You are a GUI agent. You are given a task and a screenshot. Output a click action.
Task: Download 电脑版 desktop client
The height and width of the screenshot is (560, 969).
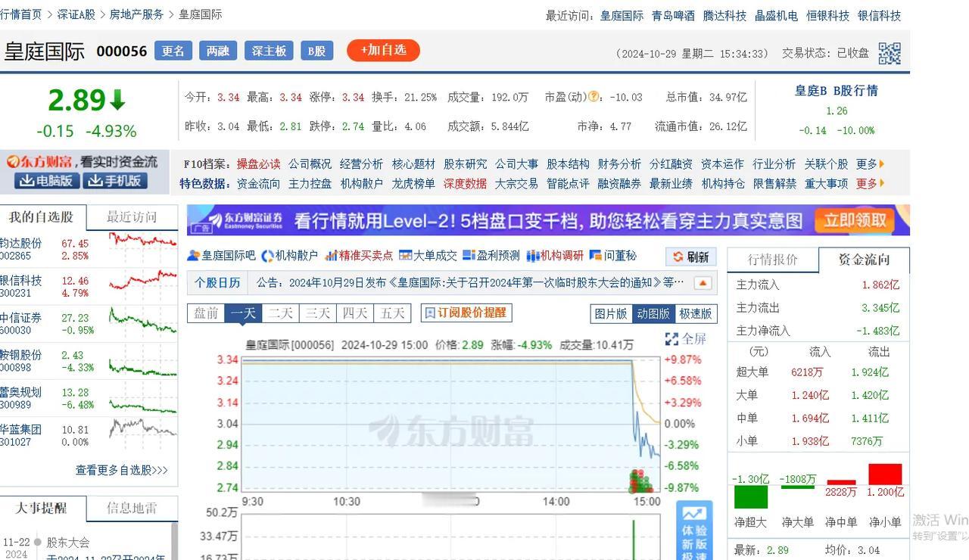[x=47, y=181]
